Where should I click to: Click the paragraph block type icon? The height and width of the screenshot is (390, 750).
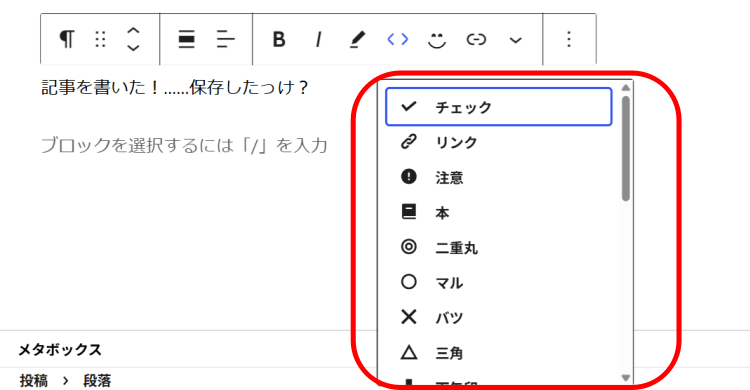(x=67, y=39)
